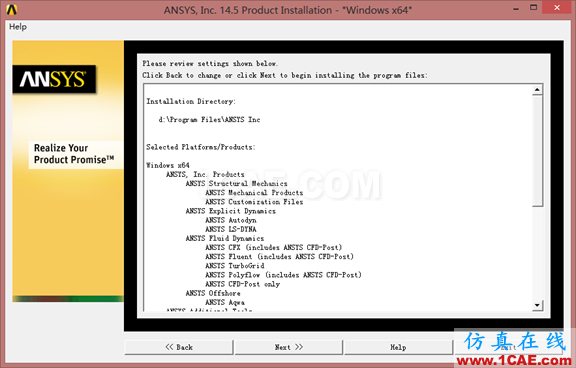Screen dimensions: 576x368
Task: Click the Help button at bottom
Action: tap(398, 347)
